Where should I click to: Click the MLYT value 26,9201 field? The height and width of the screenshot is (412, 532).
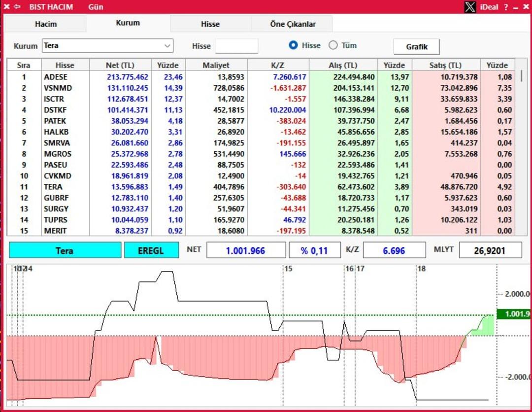coord(490,250)
